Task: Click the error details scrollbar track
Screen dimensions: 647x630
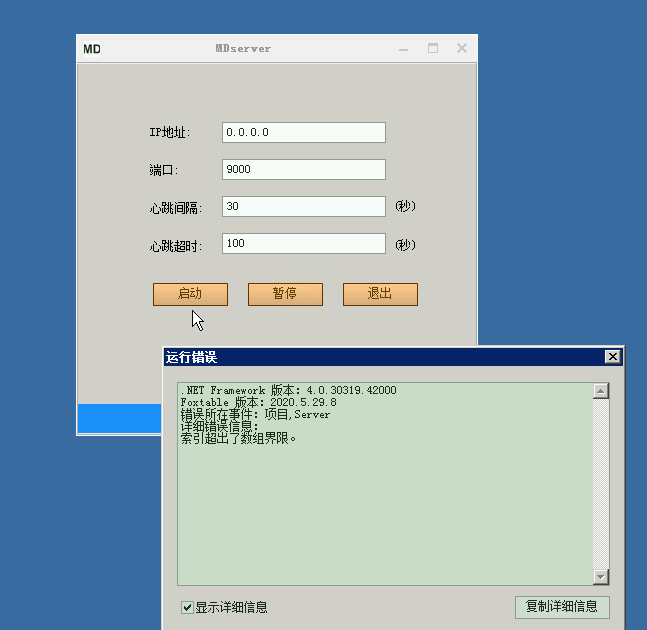Action: point(601,484)
